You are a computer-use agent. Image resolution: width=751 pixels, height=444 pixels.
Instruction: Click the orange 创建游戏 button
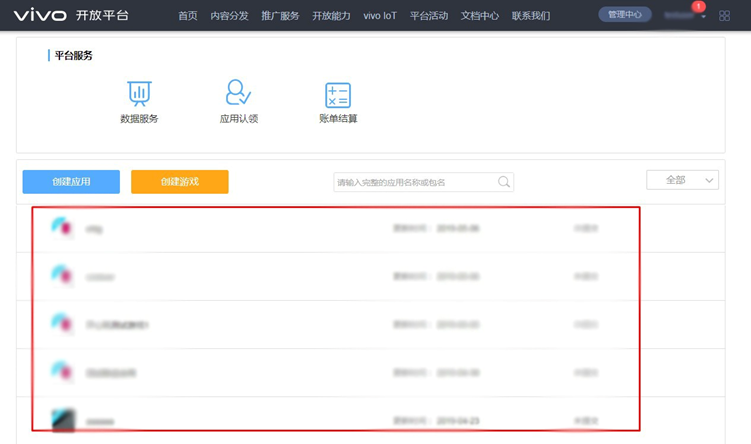click(x=180, y=181)
